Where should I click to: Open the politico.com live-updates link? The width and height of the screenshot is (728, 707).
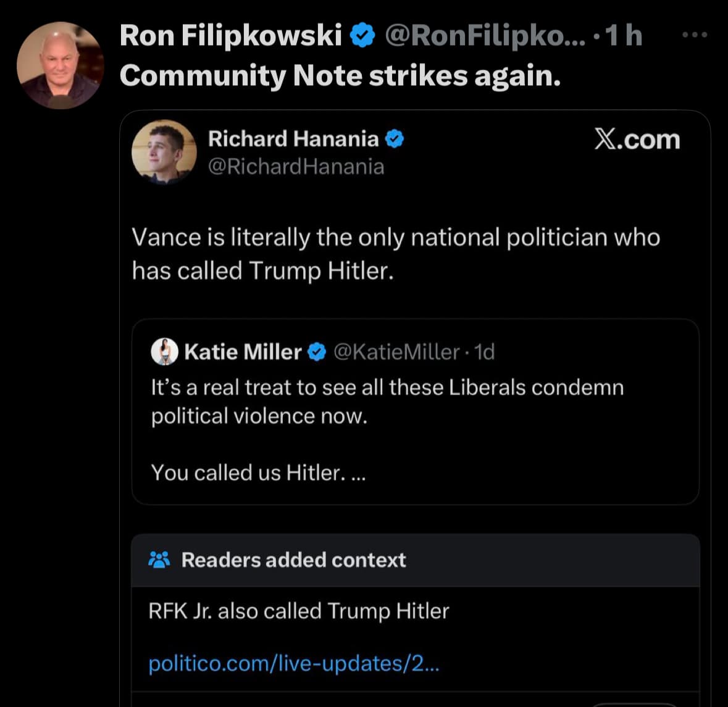294,663
